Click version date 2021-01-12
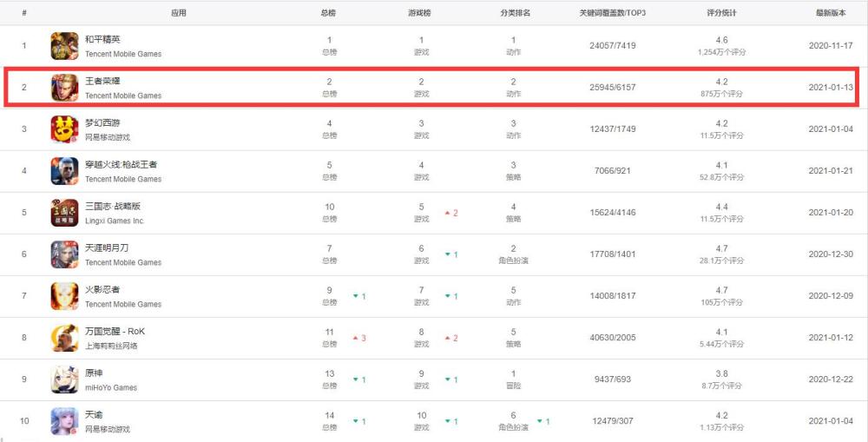The image size is (868, 442). pos(831,338)
